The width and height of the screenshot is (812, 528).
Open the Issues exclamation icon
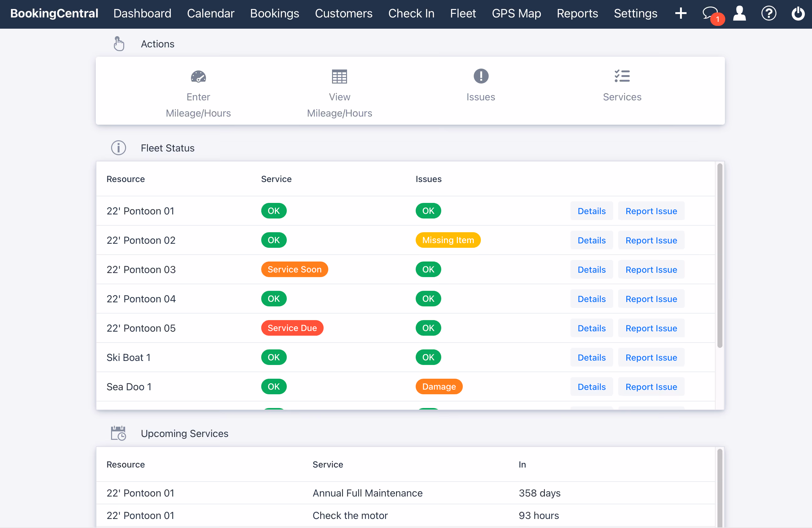(x=481, y=76)
